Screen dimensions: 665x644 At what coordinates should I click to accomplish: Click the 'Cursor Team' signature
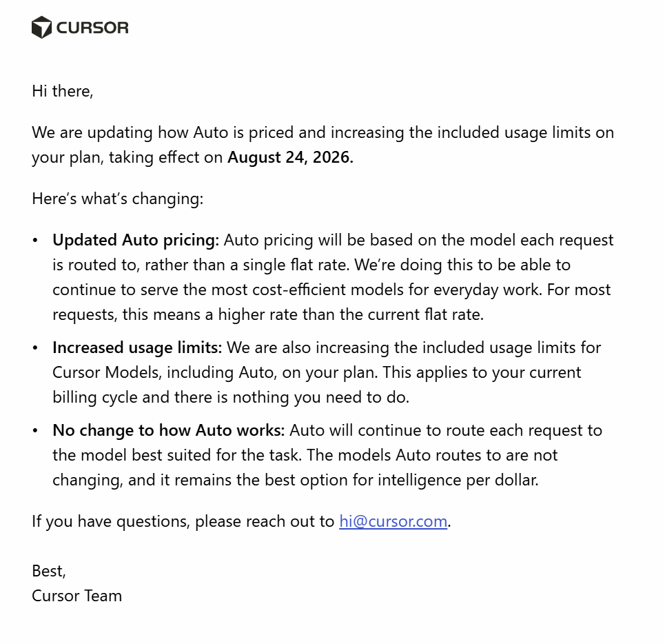click(x=76, y=596)
